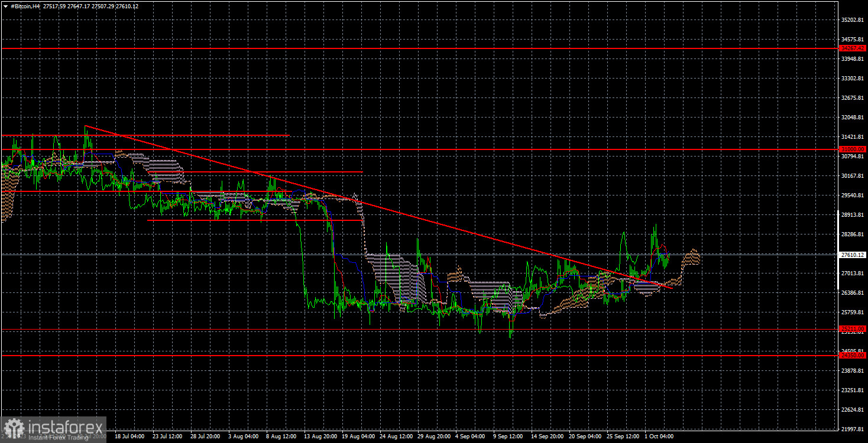Click the 23251.81 price scale label

tap(853, 390)
